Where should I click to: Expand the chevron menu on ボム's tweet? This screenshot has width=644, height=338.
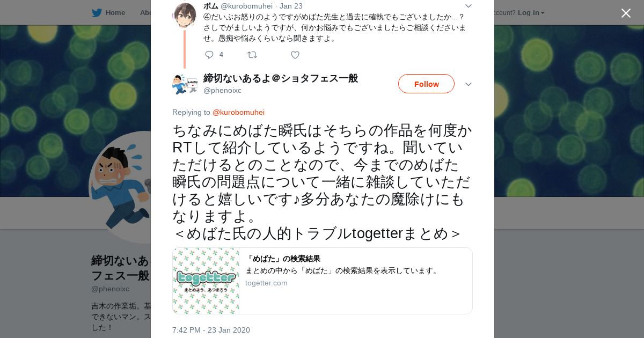468,6
